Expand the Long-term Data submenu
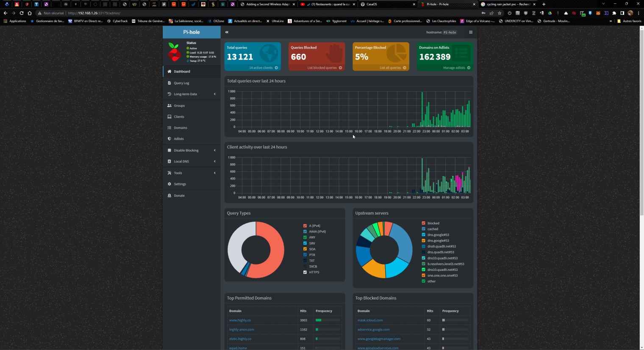The image size is (644, 350). [192, 94]
